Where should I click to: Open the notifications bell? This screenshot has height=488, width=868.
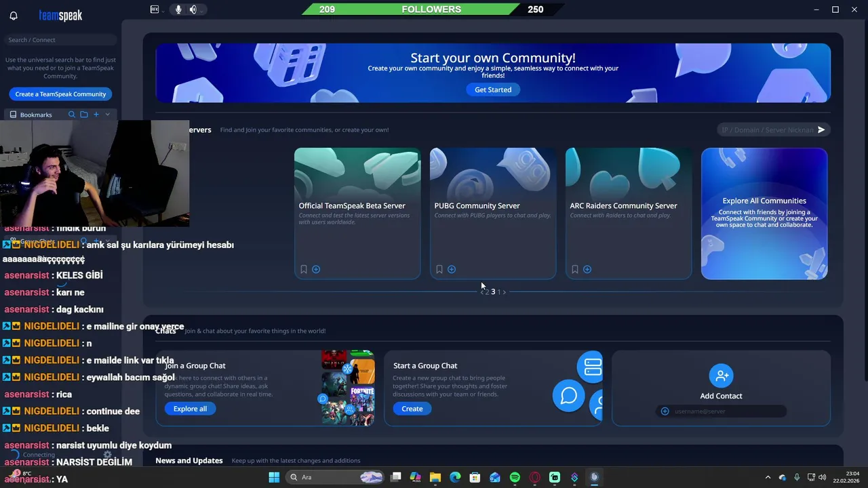14,16
